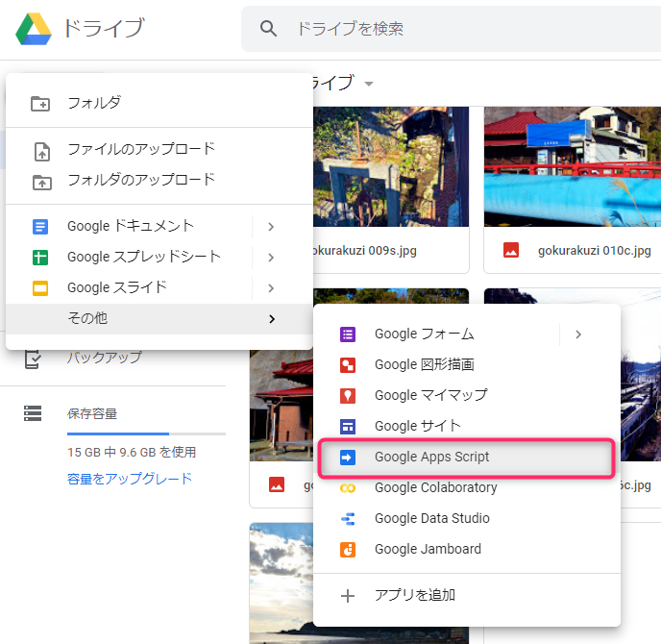
Task: Expand Google フォーム submenu arrow
Action: pos(578,334)
